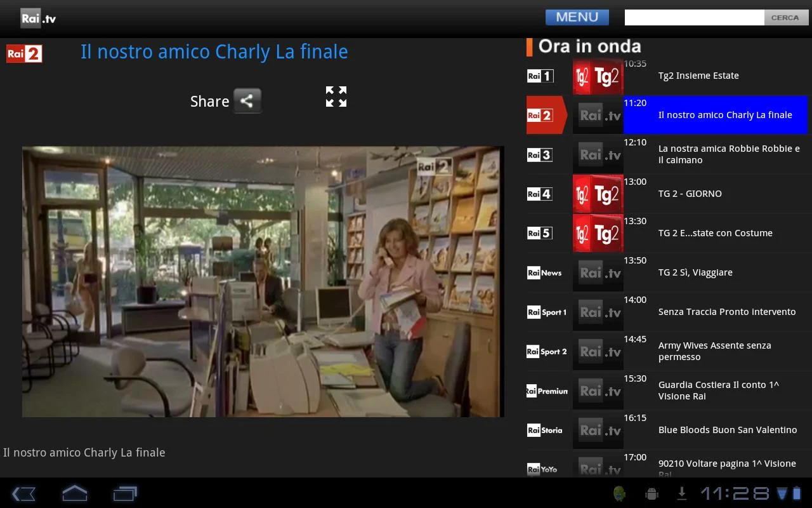Select the Rai 2 channel logo in list
This screenshot has height=508, width=812.
pos(540,115)
